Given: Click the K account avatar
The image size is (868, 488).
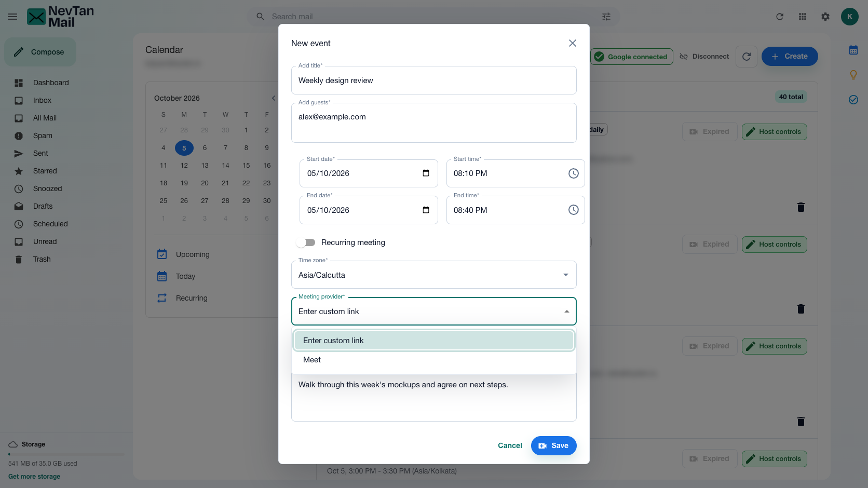Looking at the screenshot, I should click(x=850, y=17).
